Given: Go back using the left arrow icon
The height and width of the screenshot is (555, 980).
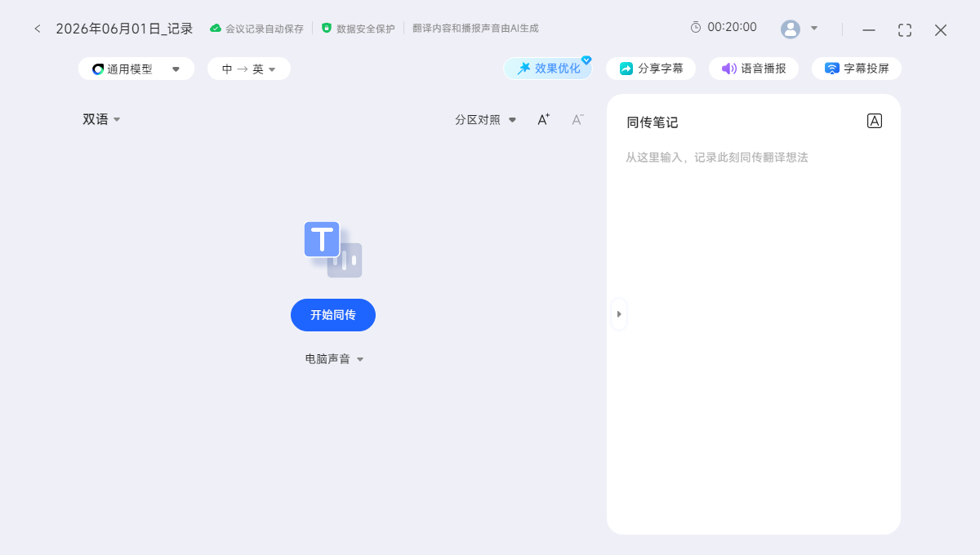Looking at the screenshot, I should pyautogui.click(x=37, y=29).
